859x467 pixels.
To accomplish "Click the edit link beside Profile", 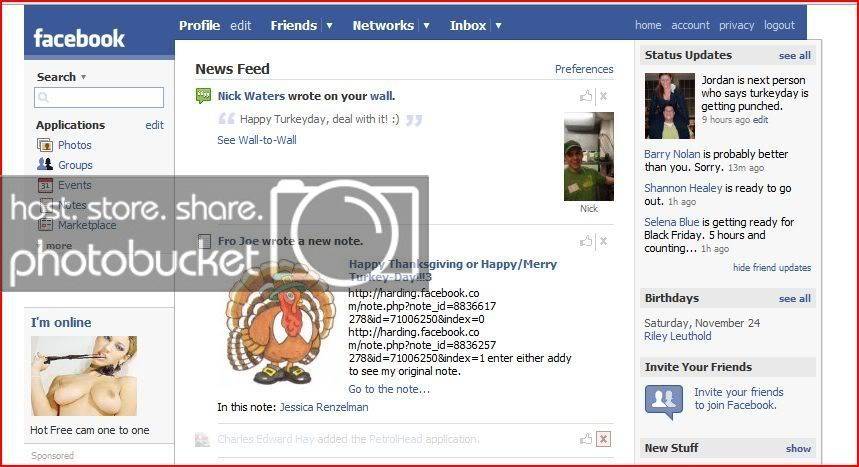I will point(240,25).
